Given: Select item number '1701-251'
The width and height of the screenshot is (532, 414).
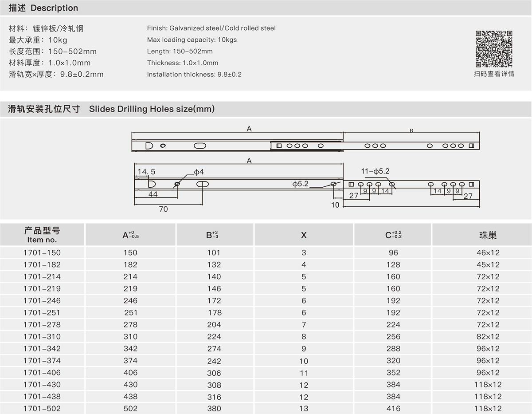Looking at the screenshot, I should click(42, 312).
